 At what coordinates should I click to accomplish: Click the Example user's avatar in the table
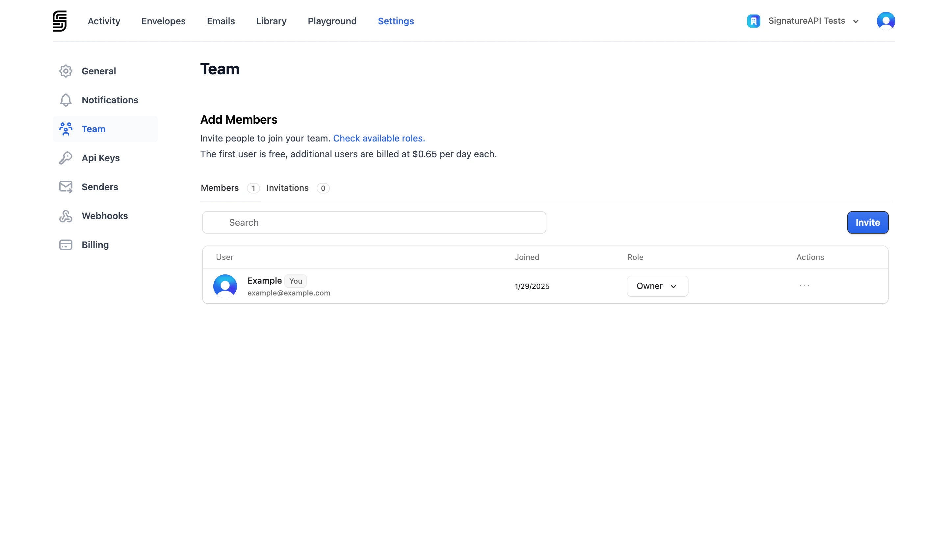225,286
